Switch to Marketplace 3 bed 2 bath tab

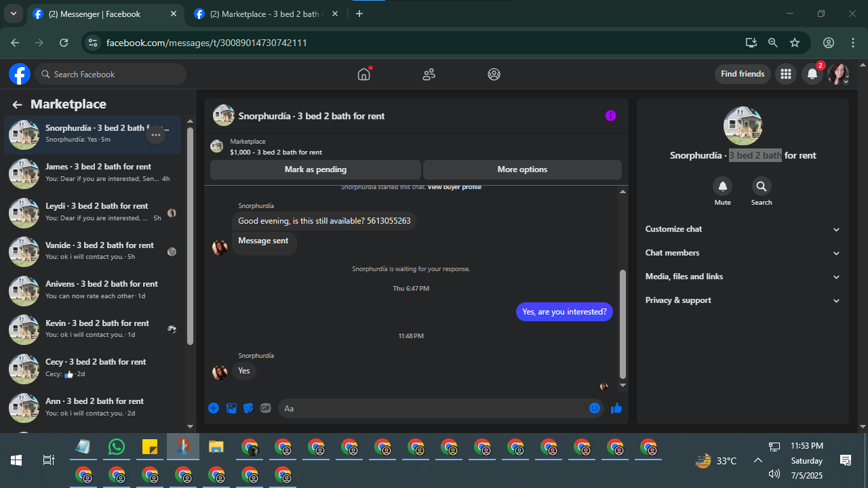coord(266,14)
